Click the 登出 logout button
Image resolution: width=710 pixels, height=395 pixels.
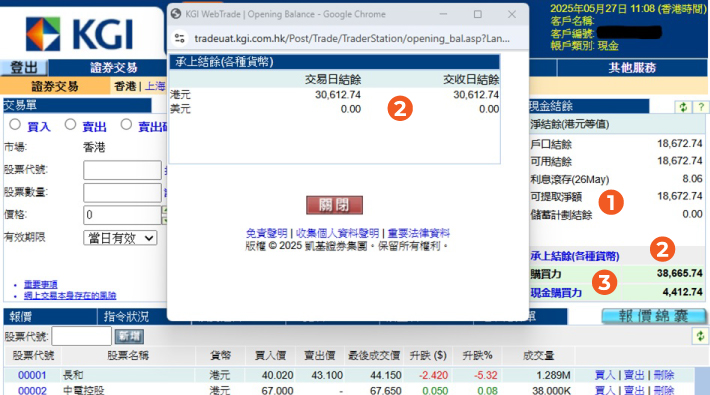click(24, 68)
